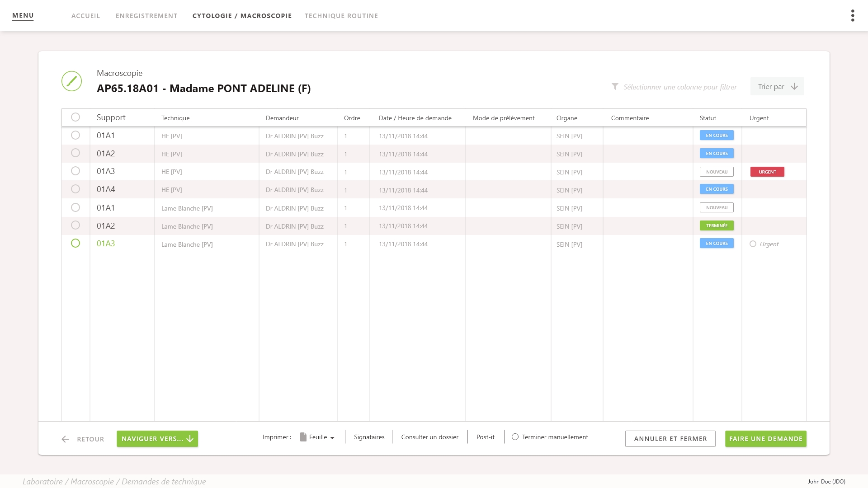Select row 01A3 with HE technique

(75, 171)
